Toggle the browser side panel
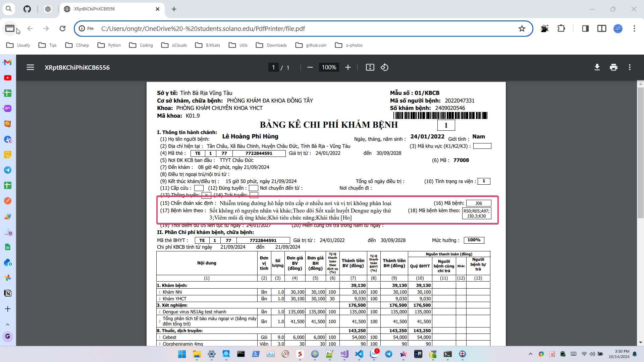Image resolution: width=644 pixels, height=362 pixels. click(585, 28)
